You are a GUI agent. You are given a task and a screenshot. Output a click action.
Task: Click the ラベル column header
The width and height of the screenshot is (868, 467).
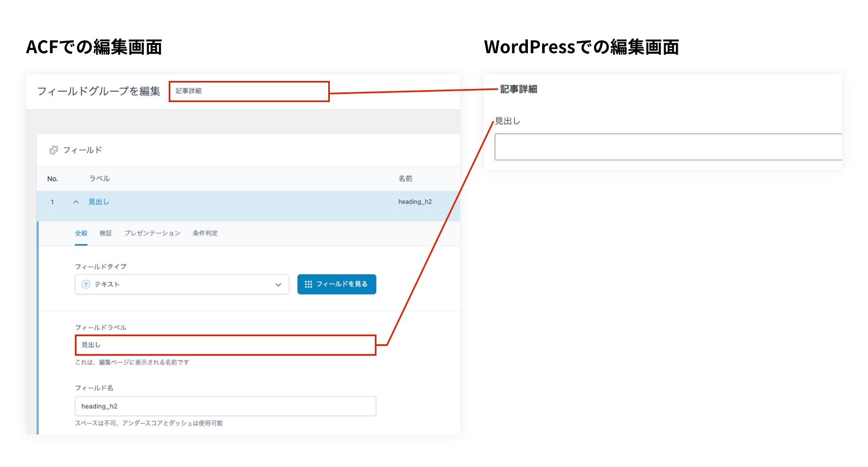tap(99, 179)
